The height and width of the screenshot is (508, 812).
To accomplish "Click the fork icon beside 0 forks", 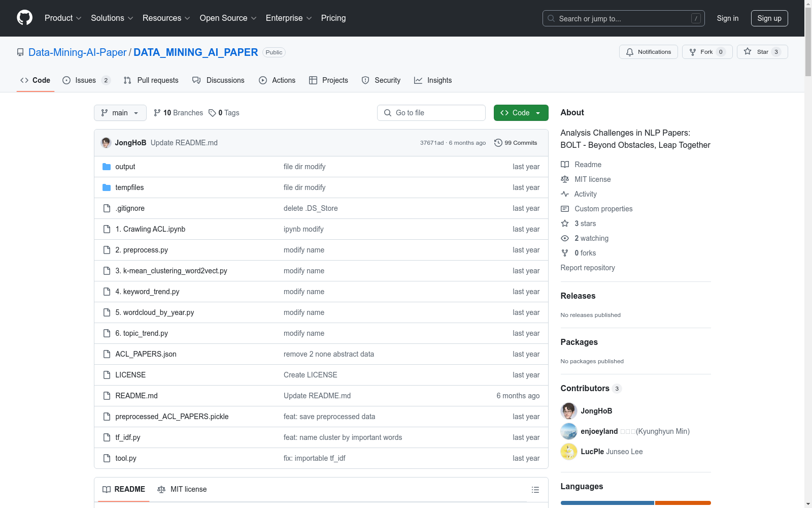I will click(565, 253).
